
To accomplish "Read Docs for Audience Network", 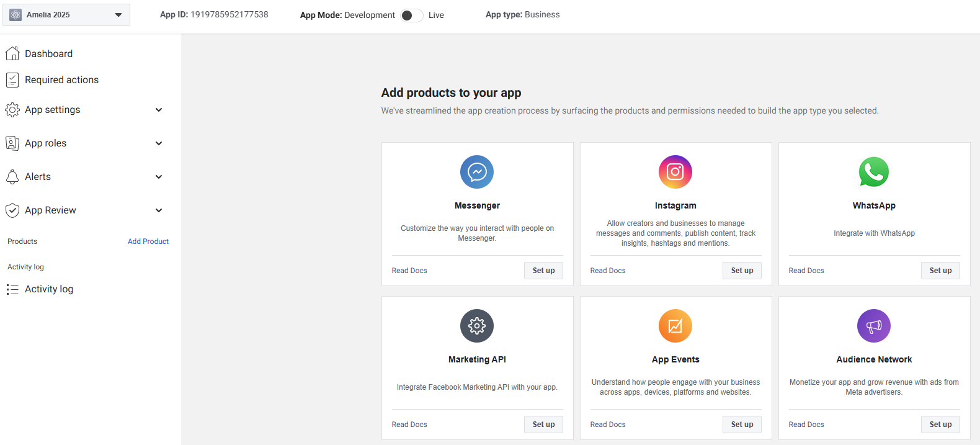I will 806,425.
